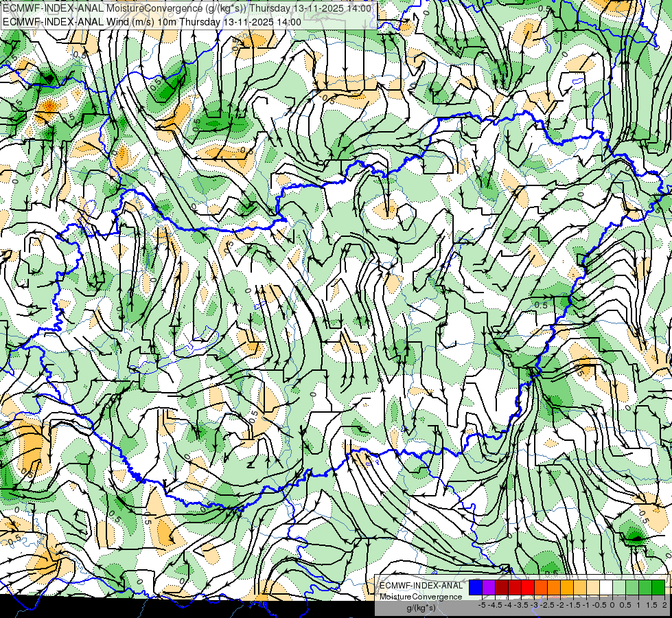Click the Wind (m/s) 10m title line
The width and height of the screenshot is (672, 618).
(152, 22)
